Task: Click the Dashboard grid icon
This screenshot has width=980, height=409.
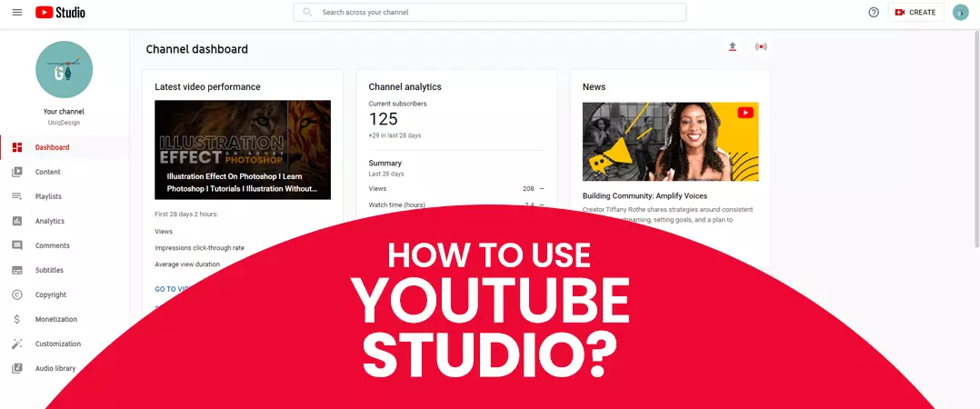Action: point(17,147)
